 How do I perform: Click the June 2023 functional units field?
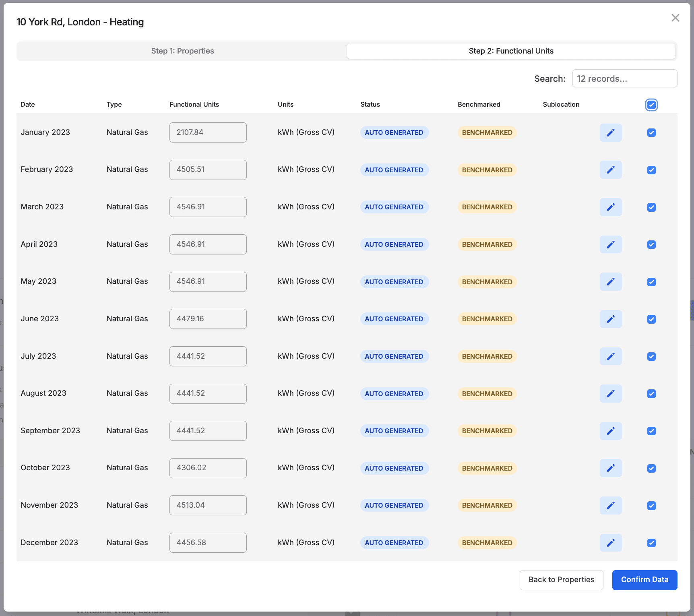click(208, 319)
